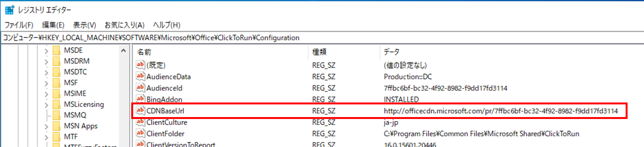Viewport: 644px width, 147px height.
Task: Select the MSMQ folder icon
Action: tap(57, 115)
